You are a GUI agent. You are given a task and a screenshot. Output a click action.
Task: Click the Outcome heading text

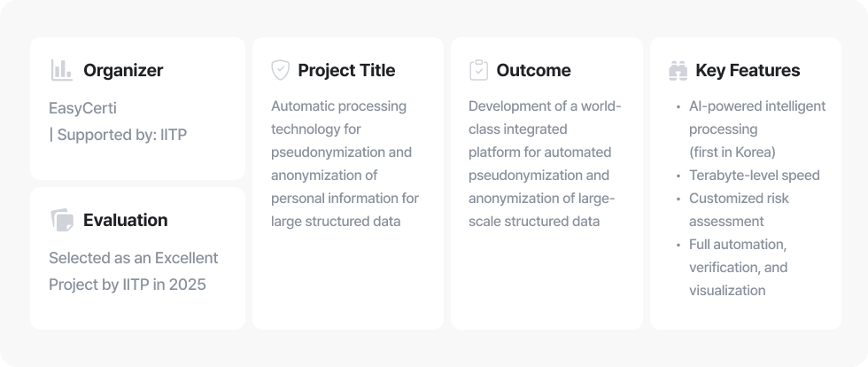point(533,70)
